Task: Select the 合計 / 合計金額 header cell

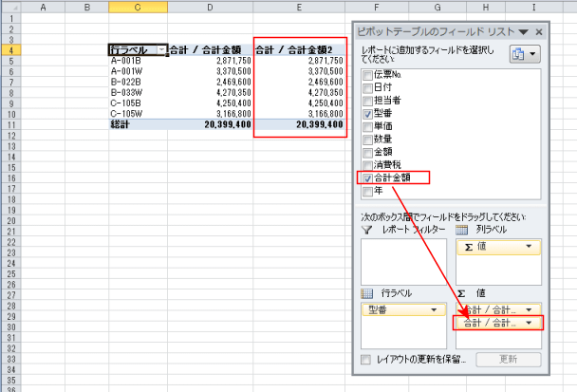Action: [210, 50]
